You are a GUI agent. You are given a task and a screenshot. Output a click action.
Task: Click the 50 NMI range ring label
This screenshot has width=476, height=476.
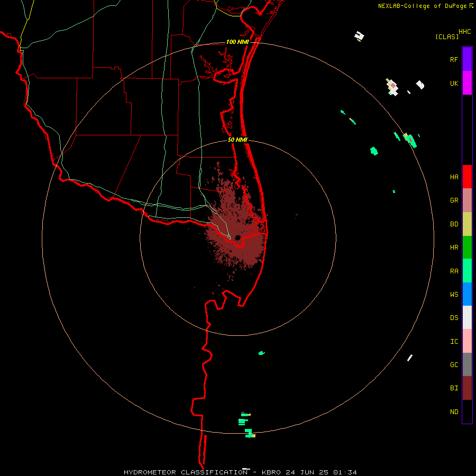click(x=237, y=140)
